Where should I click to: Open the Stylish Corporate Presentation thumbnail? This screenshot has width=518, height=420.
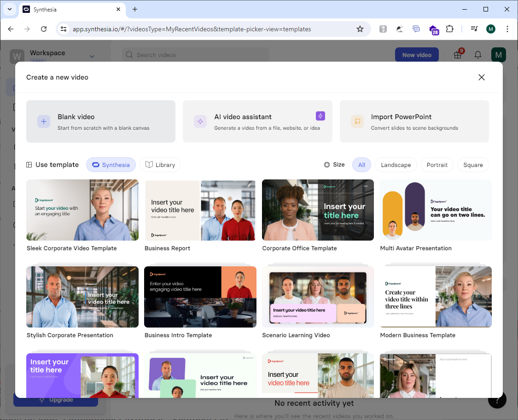[82, 297]
